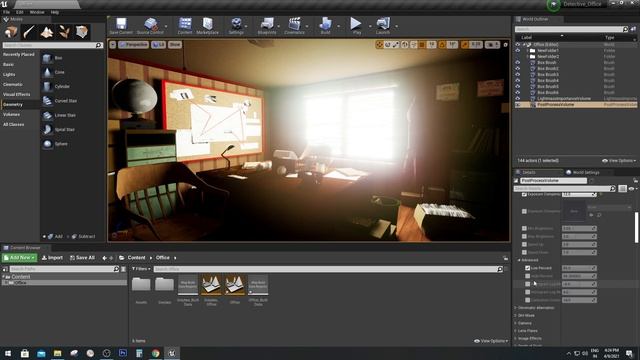The width and height of the screenshot is (640, 360).
Task: Open the Show viewport dropdown
Action: tap(175, 44)
